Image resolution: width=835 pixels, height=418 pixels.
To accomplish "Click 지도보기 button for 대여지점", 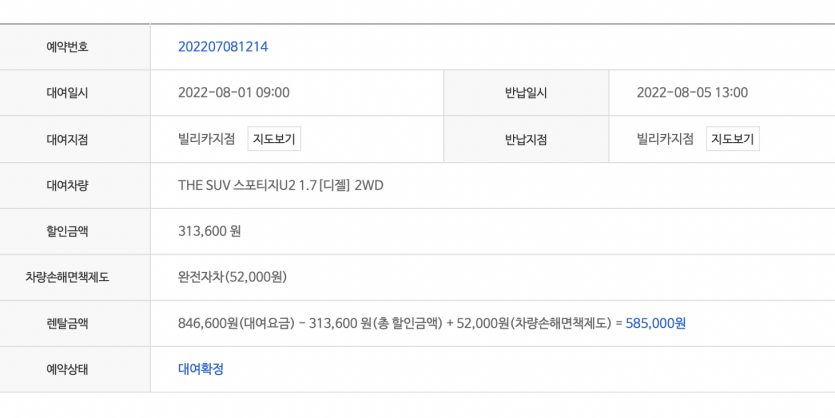I will click(274, 139).
